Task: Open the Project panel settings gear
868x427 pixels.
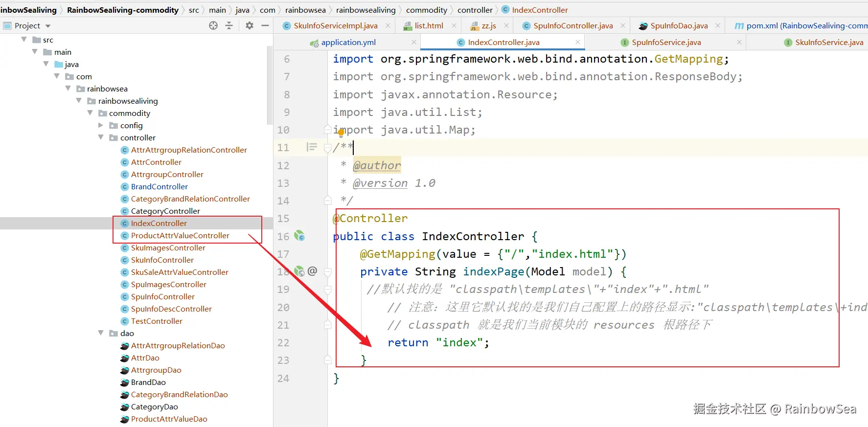Action: (250, 25)
